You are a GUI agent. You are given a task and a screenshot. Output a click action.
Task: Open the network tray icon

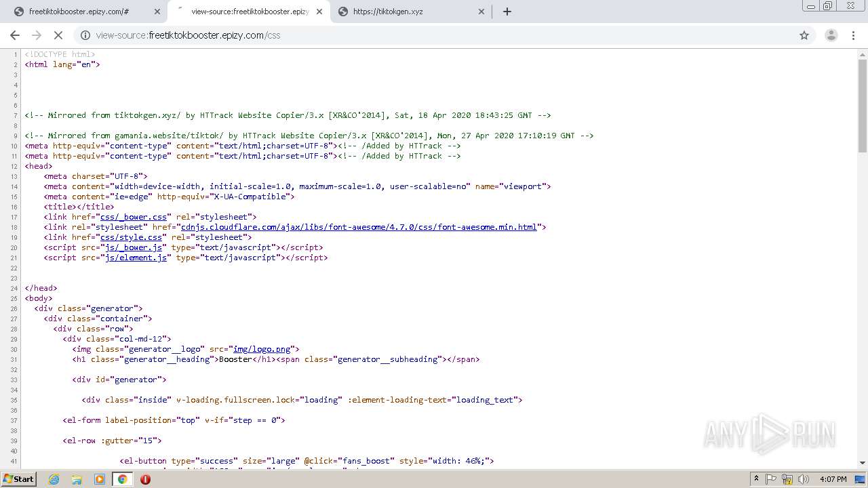click(x=787, y=479)
